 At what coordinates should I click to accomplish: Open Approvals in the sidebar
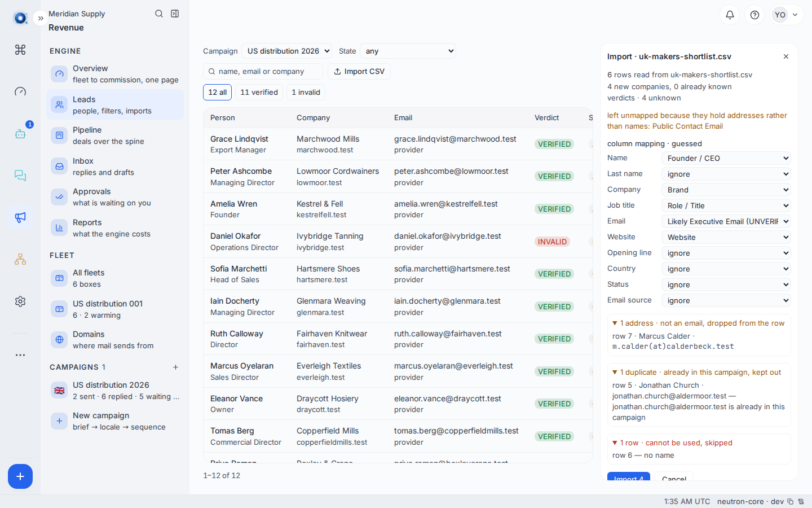point(115,197)
